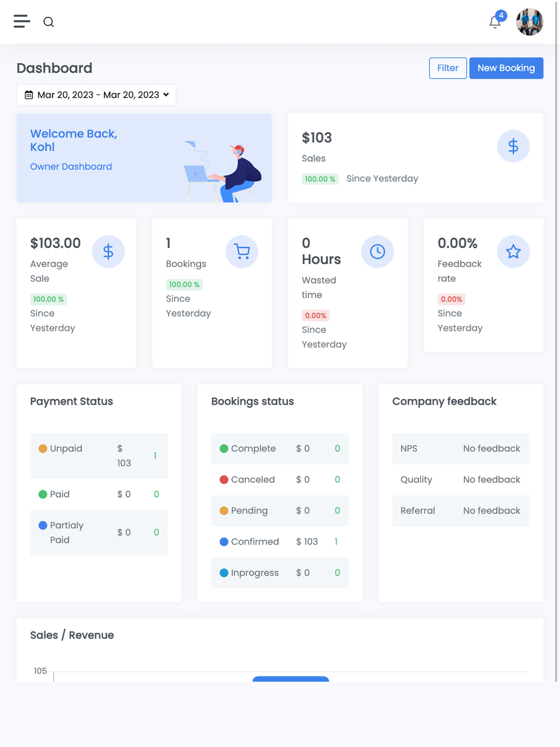
Task: Click the Bookings 100.00 % badge
Action: pyautogui.click(x=184, y=284)
